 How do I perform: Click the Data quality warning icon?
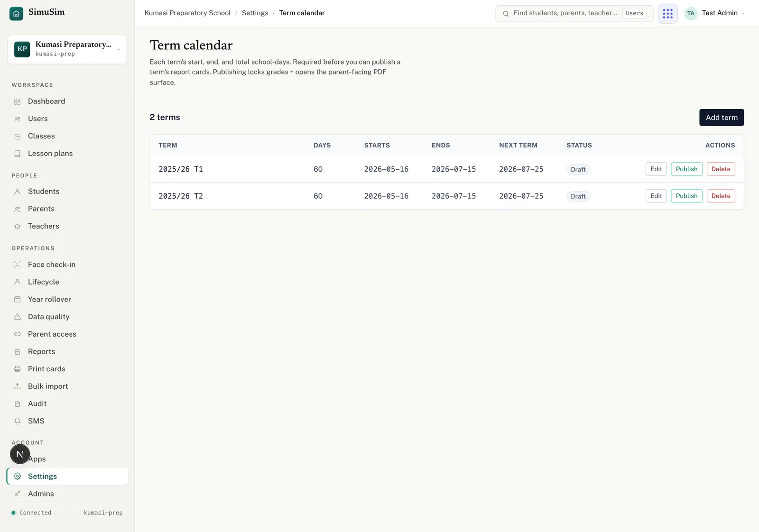pyautogui.click(x=18, y=317)
